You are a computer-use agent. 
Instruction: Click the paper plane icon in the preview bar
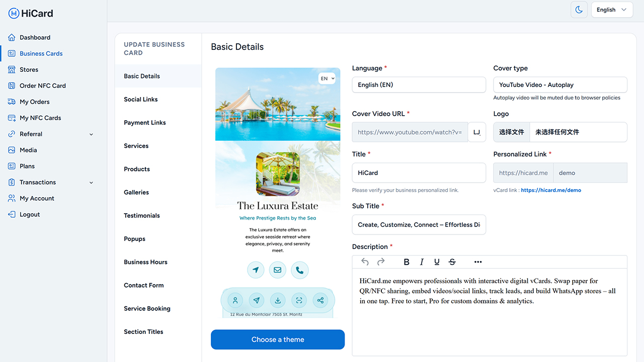[x=257, y=301]
